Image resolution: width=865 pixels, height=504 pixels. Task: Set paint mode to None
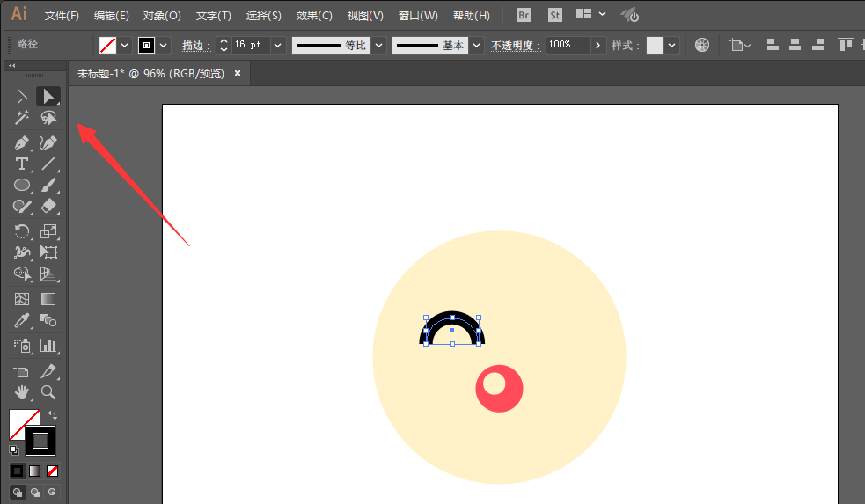(53, 471)
